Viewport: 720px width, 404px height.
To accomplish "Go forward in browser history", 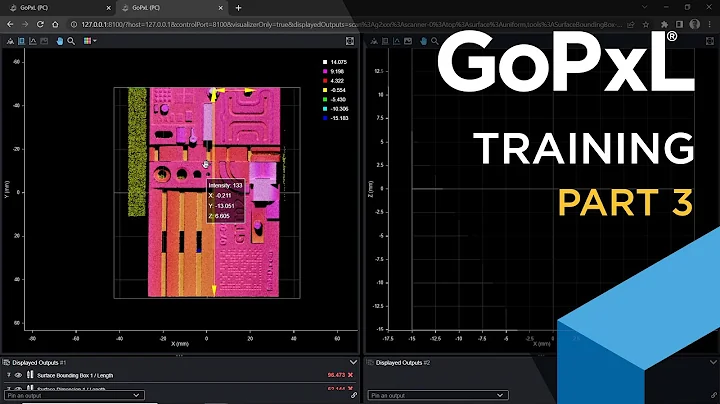I will click(25, 24).
